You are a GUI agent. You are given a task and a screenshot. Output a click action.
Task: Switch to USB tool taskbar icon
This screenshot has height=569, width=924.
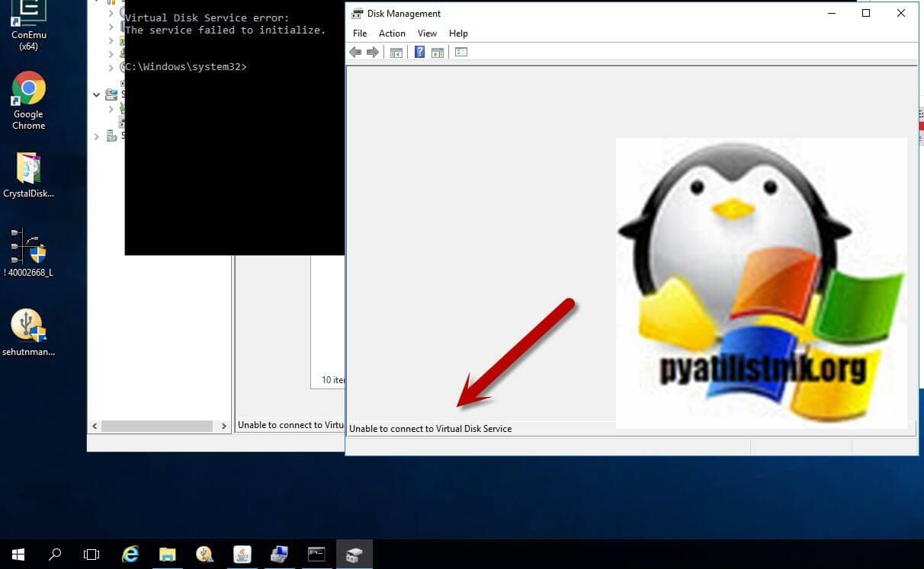(204, 554)
